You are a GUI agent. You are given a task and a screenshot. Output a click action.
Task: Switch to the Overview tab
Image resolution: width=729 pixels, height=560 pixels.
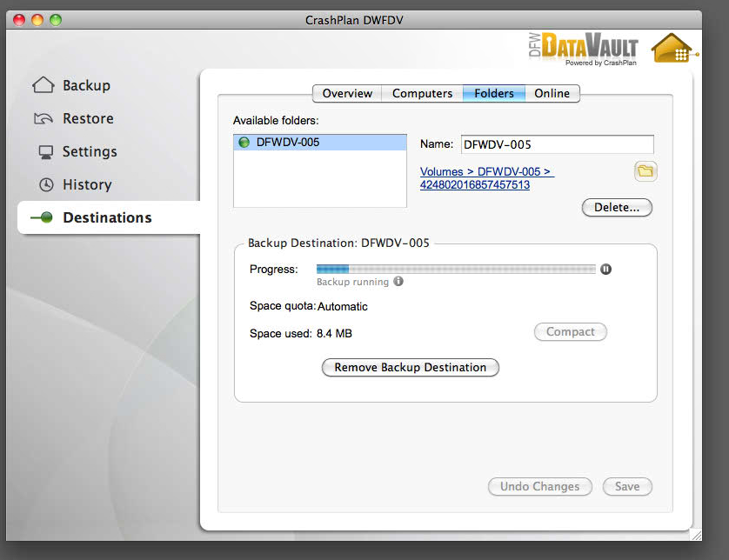[347, 93]
